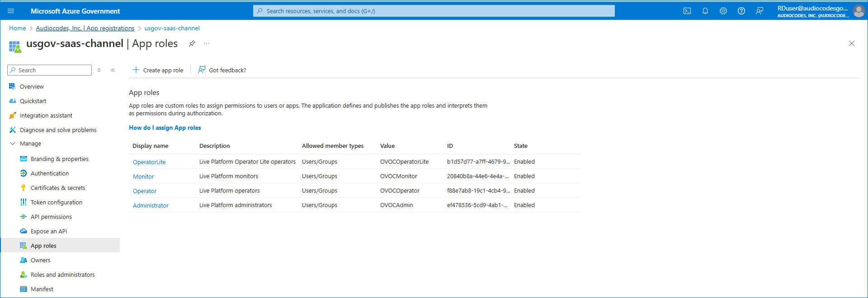Select Token configuration in sidebar
The width and height of the screenshot is (868, 298).
pyautogui.click(x=57, y=202)
